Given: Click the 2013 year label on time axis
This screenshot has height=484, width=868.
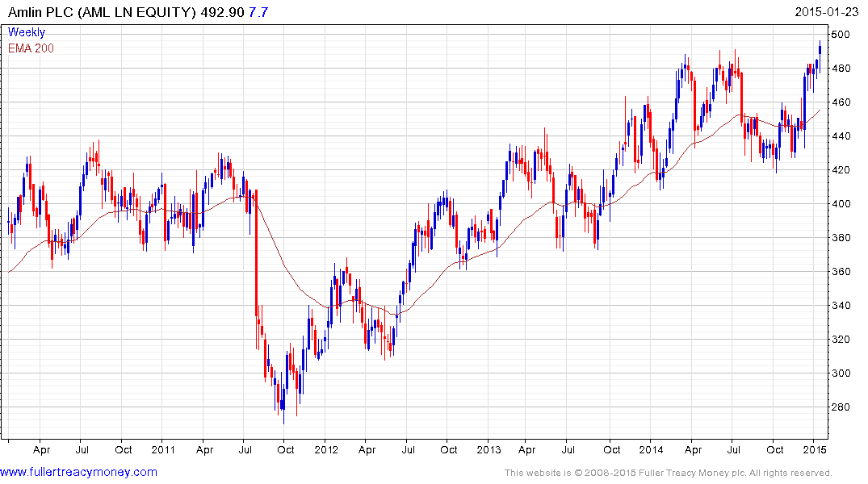Looking at the screenshot, I should coord(489,449).
